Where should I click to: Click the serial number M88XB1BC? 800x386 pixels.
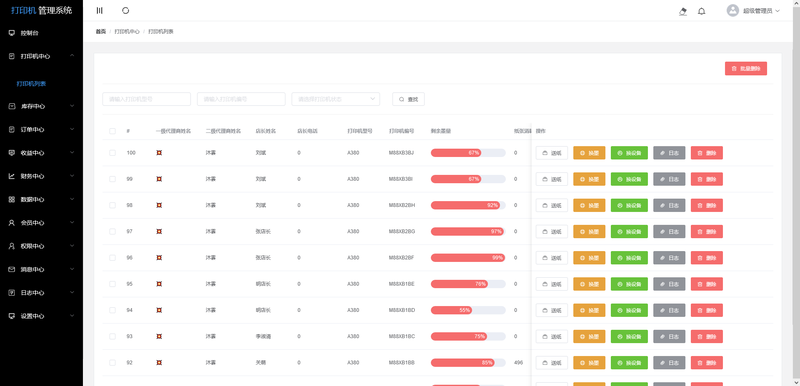tap(402, 337)
